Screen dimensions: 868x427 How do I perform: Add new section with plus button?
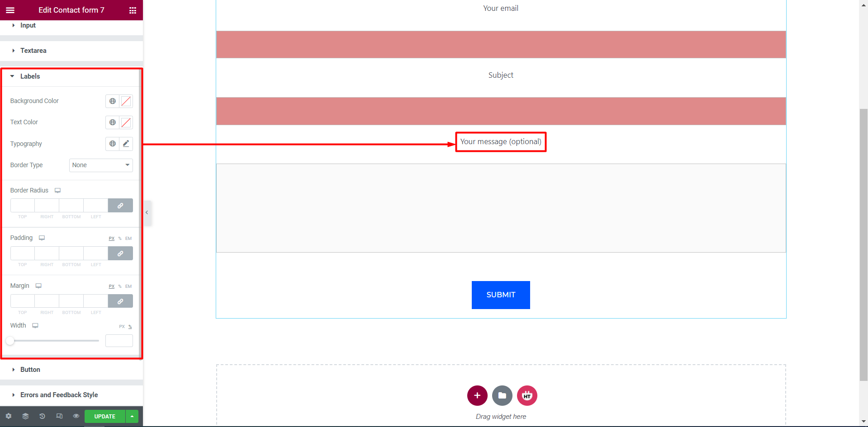477,395
